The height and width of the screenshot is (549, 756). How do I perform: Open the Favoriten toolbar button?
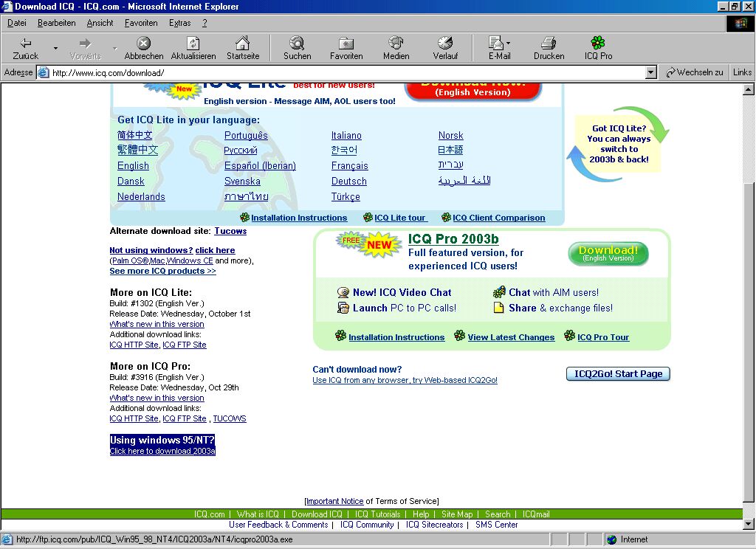coord(346,49)
